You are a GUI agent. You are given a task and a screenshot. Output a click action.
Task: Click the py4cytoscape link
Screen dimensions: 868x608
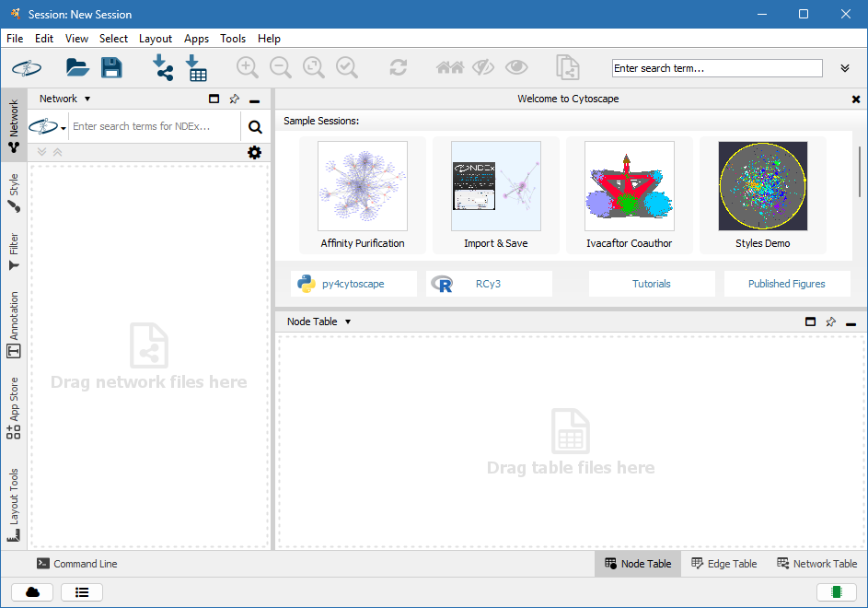click(353, 284)
